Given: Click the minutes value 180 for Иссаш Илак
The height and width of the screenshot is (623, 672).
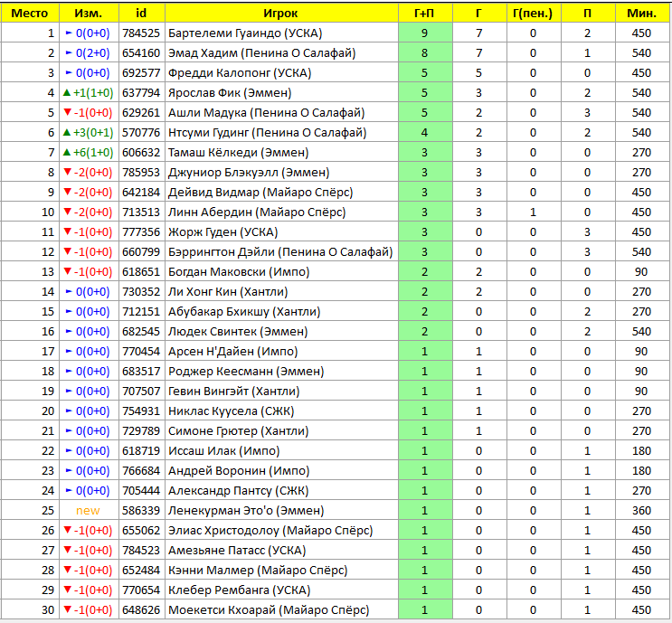Looking at the screenshot, I should point(641,451).
